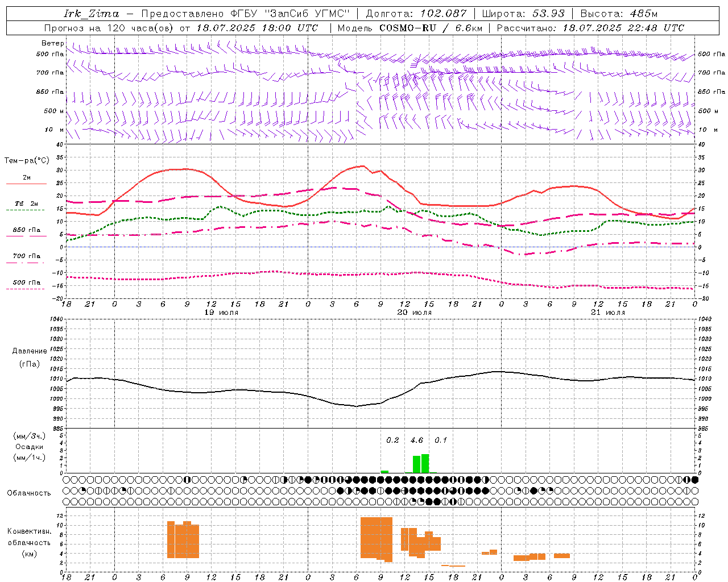
Task: Select the 'Прогноз на 120 часа(ов)' forecast text
Action: (109, 28)
